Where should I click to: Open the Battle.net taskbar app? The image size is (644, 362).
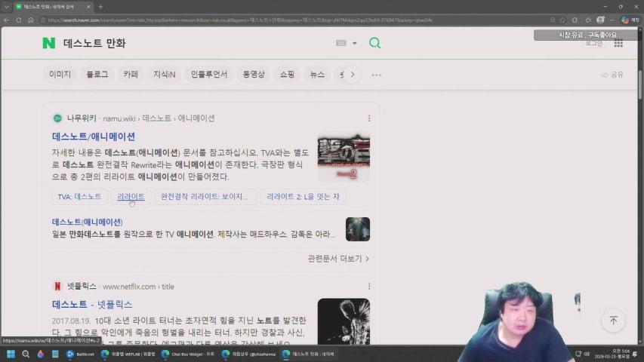pos(80,354)
